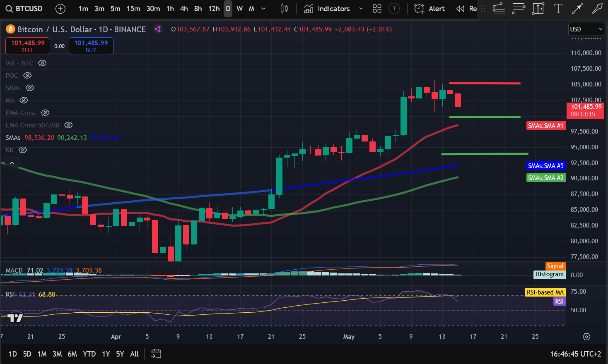Open favorite indicators dropdown arrow
608x364 pixels.
coord(361,9)
